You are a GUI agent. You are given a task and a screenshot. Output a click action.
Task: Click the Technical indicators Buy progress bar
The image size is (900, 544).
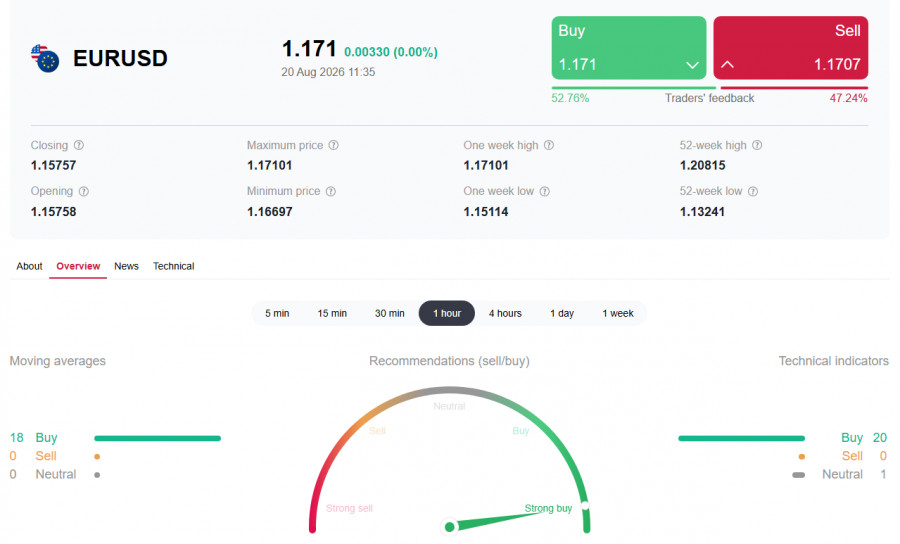(x=742, y=438)
